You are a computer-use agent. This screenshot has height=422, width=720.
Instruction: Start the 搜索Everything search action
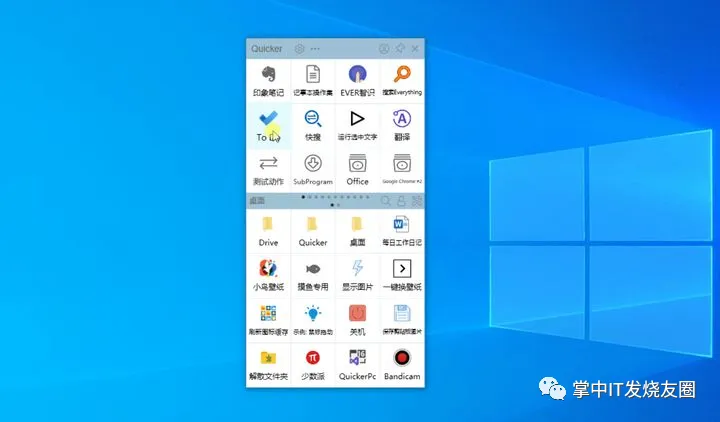click(402, 81)
